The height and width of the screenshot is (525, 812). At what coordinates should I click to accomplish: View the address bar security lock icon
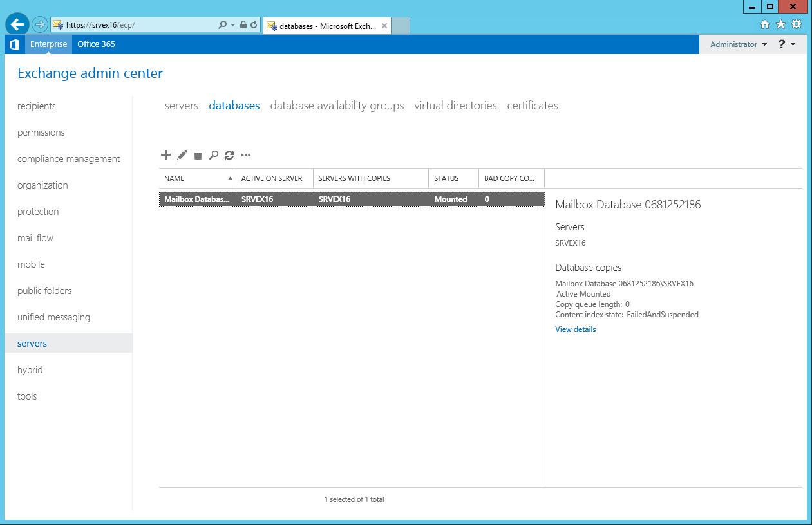(243, 25)
